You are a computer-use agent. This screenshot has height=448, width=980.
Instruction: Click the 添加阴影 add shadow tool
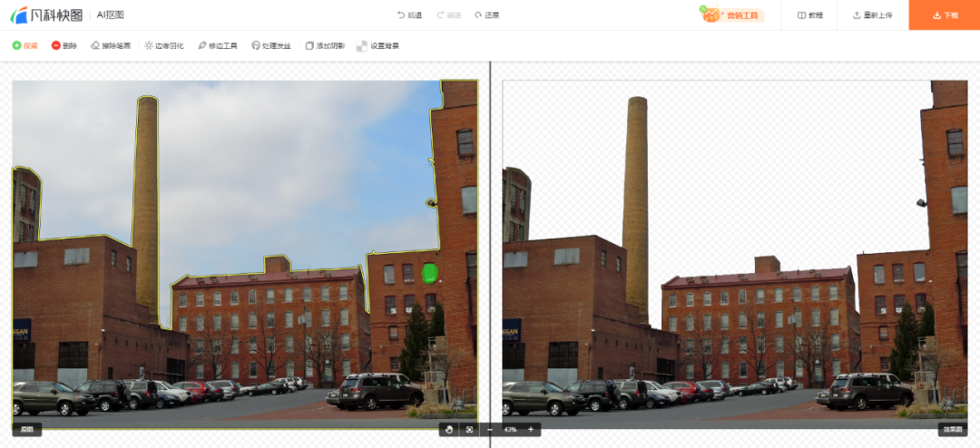coord(325,45)
